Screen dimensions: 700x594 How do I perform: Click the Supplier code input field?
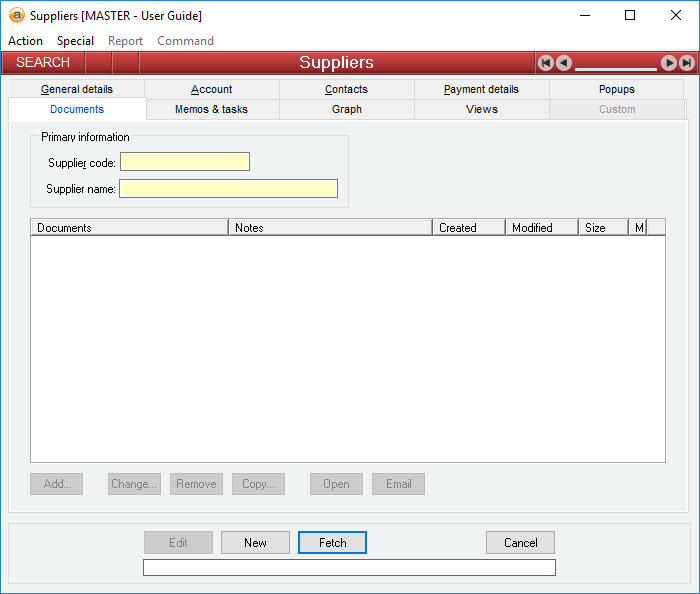(x=185, y=162)
